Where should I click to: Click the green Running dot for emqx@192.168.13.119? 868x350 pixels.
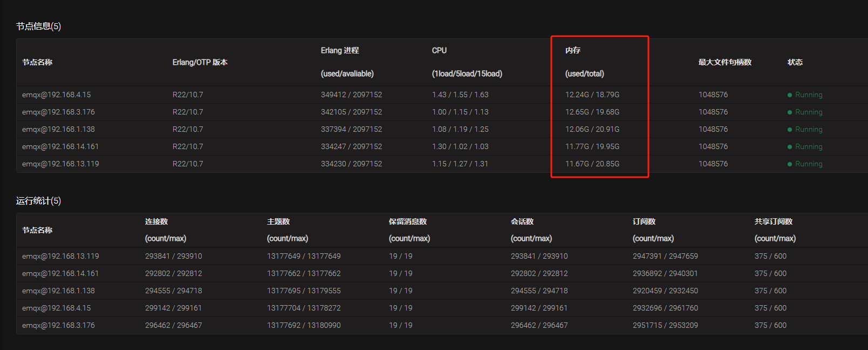click(x=790, y=164)
